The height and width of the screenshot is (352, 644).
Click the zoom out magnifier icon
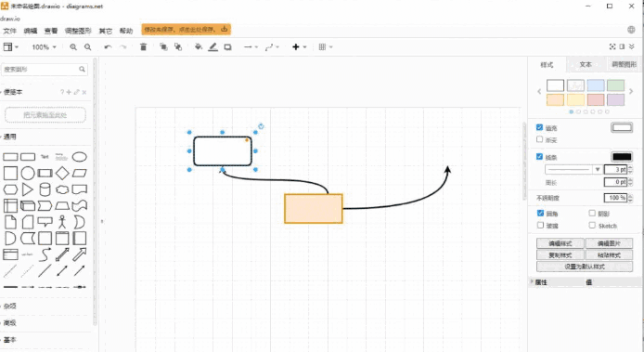[87, 46]
